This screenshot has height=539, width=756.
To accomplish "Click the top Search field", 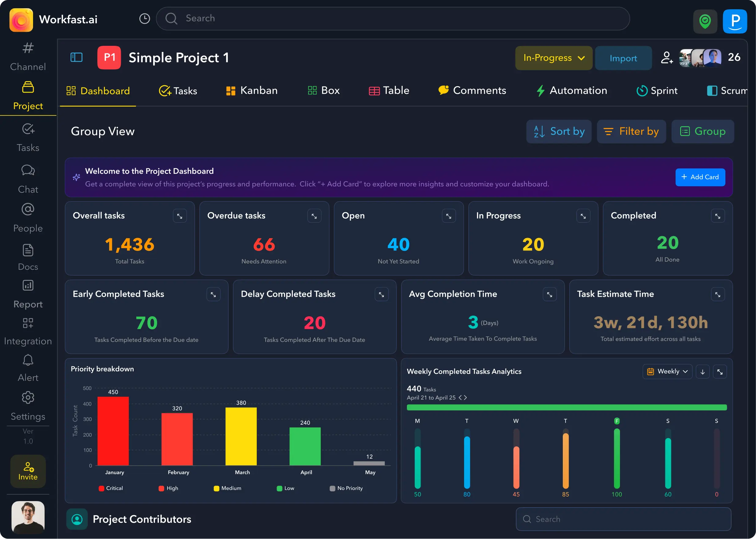I will tap(393, 19).
